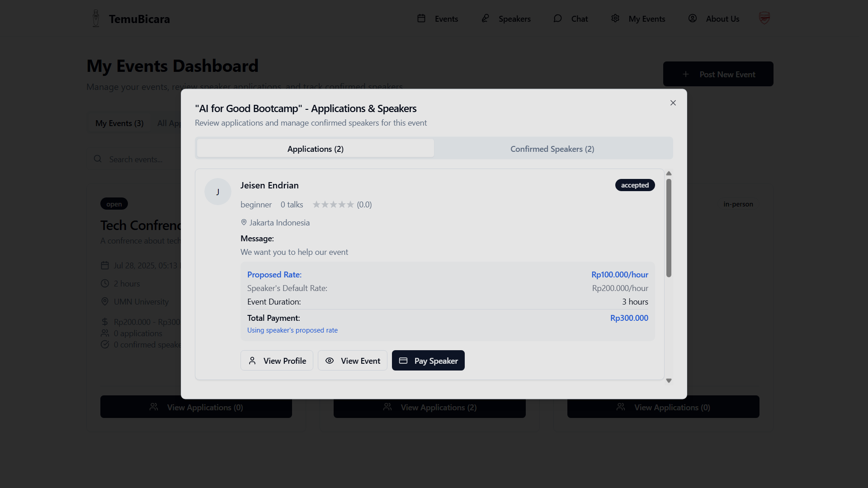The width and height of the screenshot is (868, 488).
Task: Select the Applications (2) tab
Action: pos(315,149)
